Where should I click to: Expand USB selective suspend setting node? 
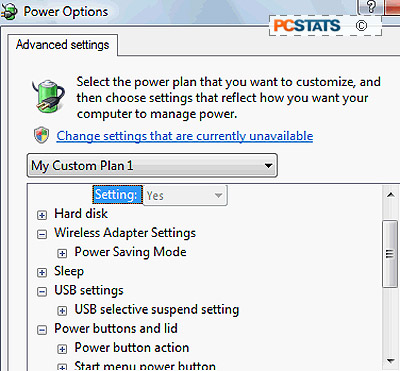(x=62, y=311)
